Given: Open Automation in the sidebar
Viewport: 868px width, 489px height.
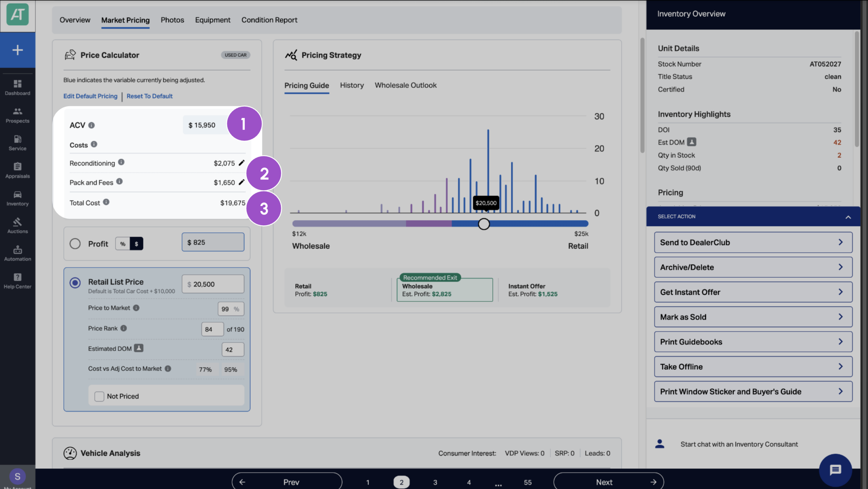Looking at the screenshot, I should pyautogui.click(x=18, y=253).
